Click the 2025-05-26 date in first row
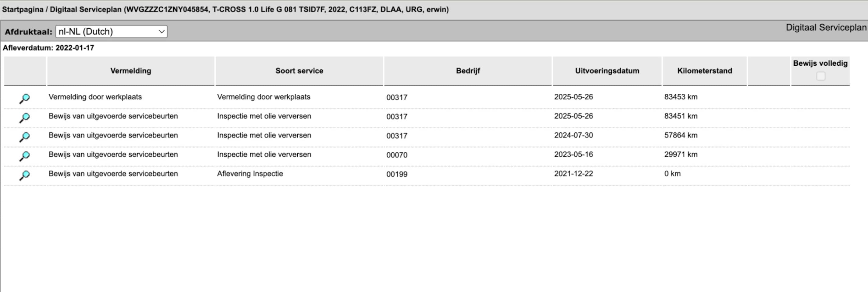This screenshot has width=868, height=292. point(573,97)
